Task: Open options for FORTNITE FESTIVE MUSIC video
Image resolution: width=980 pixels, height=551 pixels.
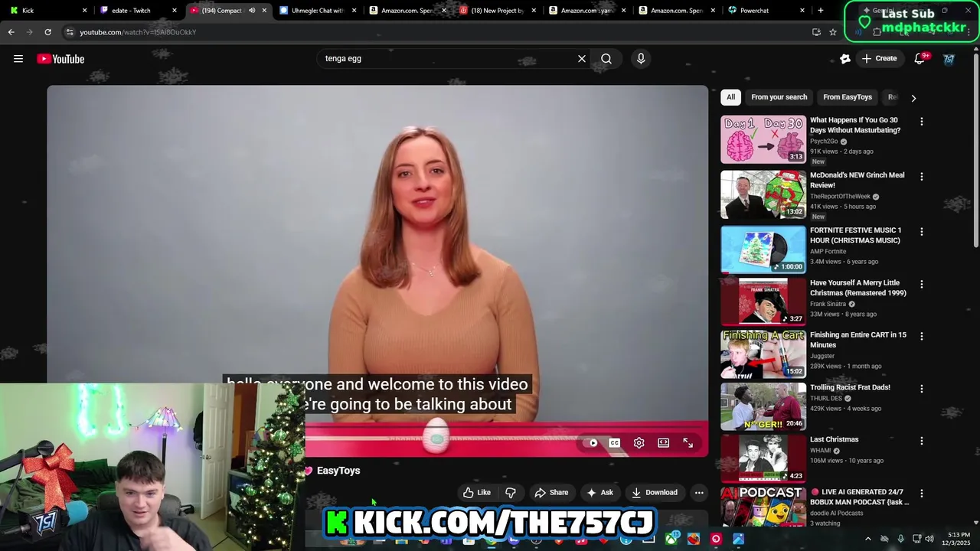Action: tap(922, 232)
